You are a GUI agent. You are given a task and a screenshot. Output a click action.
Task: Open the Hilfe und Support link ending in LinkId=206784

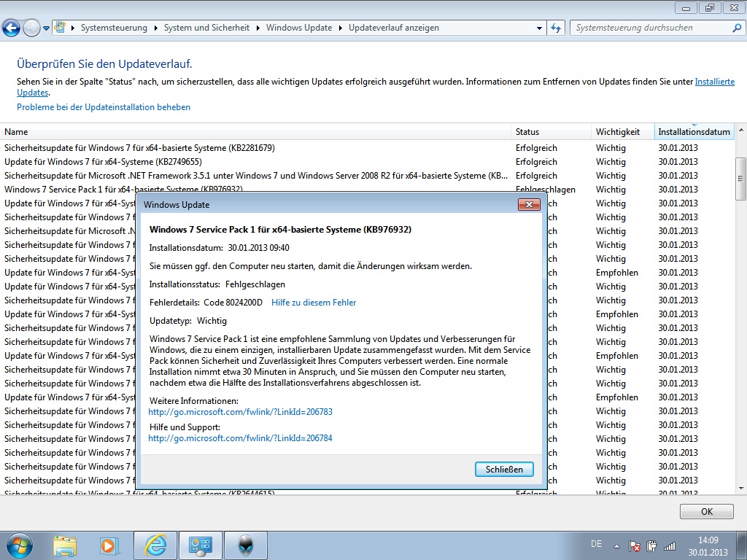[x=241, y=438]
